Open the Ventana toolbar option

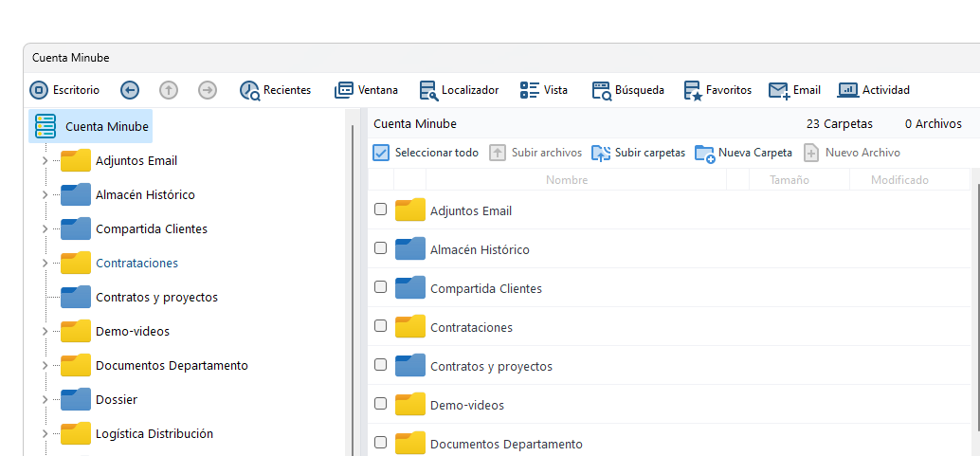click(366, 90)
